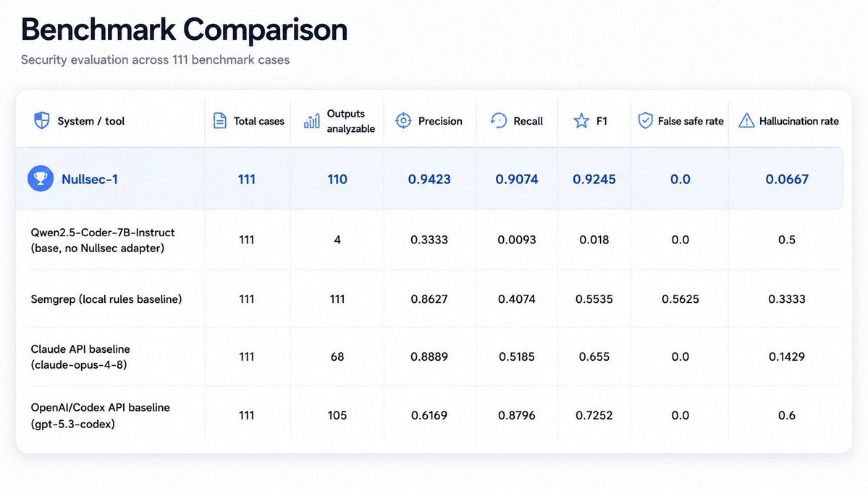Image resolution: width=868 pixels, height=489 pixels.
Task: Click the trophy icon next to Nullsec-1
Action: pos(41,178)
